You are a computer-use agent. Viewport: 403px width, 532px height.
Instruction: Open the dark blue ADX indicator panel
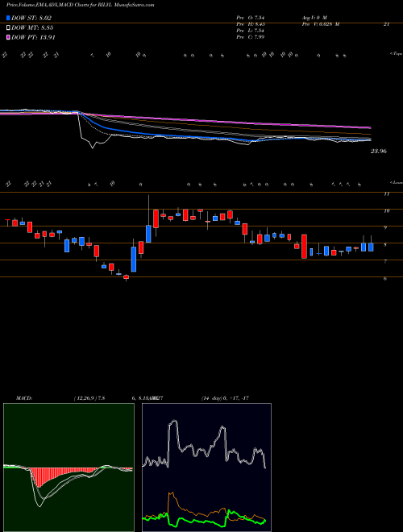click(x=206, y=468)
